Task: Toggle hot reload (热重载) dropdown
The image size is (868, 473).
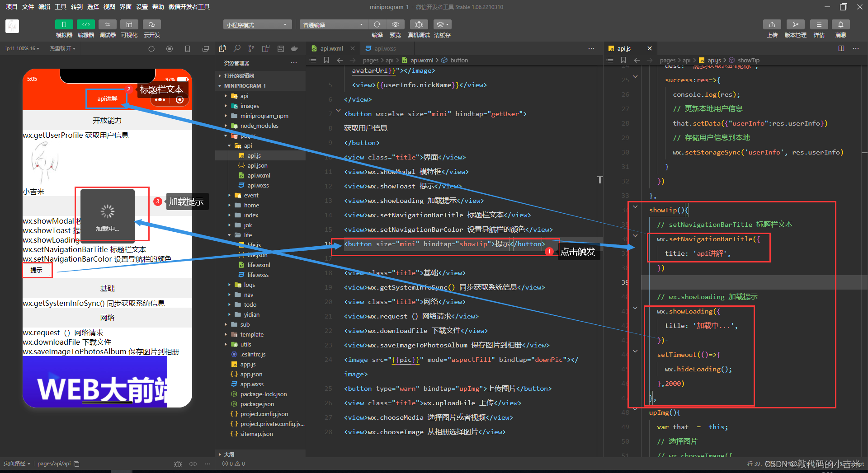Action: 62,48
